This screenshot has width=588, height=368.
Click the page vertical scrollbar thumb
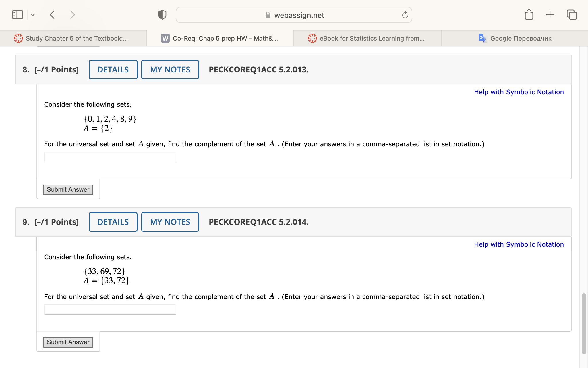[x=583, y=323]
